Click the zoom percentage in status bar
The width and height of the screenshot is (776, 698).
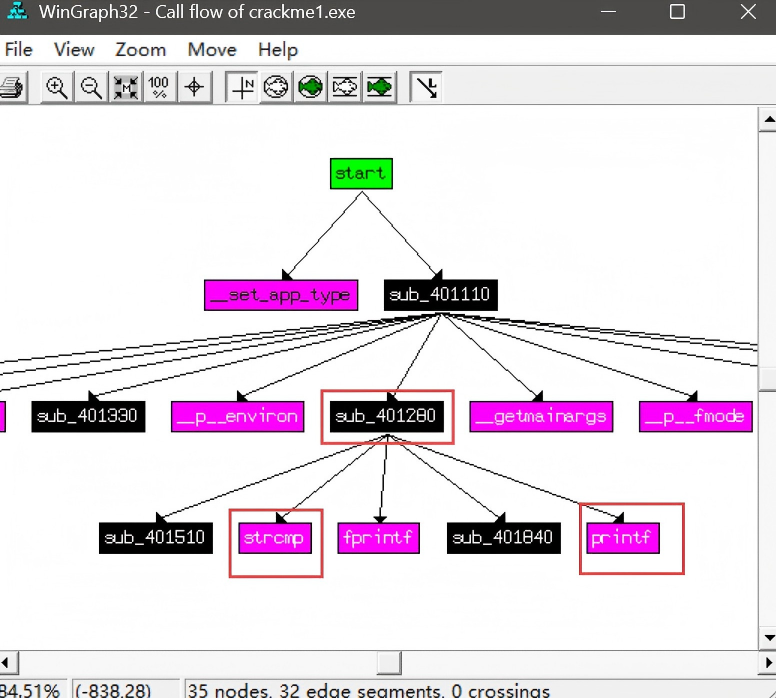coord(30,691)
